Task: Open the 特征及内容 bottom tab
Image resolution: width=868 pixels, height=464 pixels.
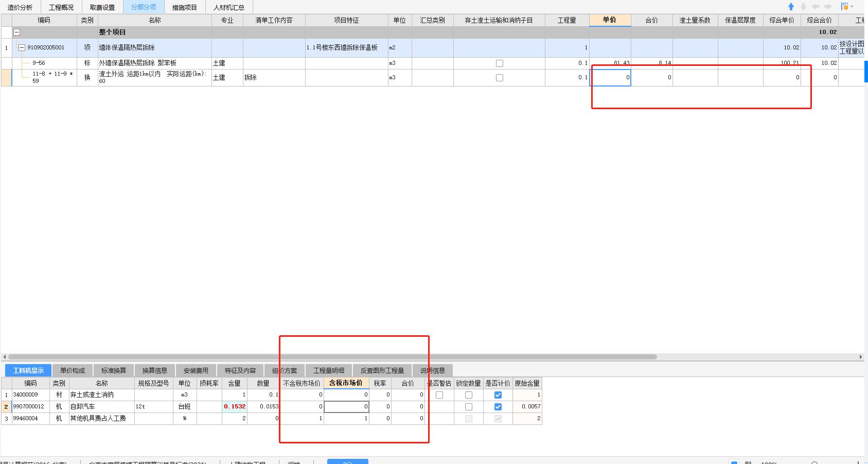Action: 240,370
